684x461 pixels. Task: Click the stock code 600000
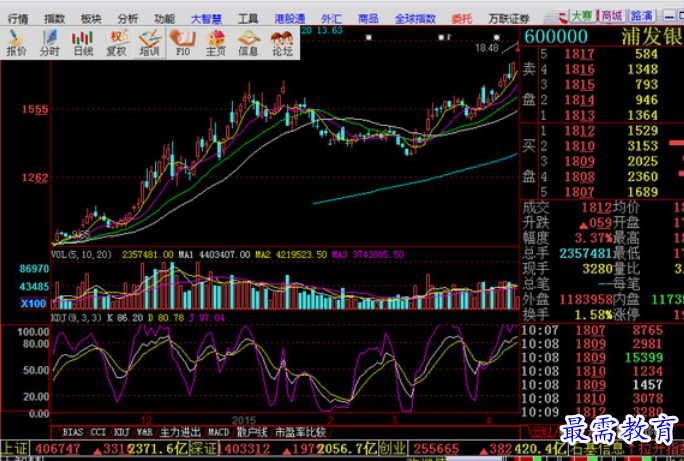click(556, 37)
